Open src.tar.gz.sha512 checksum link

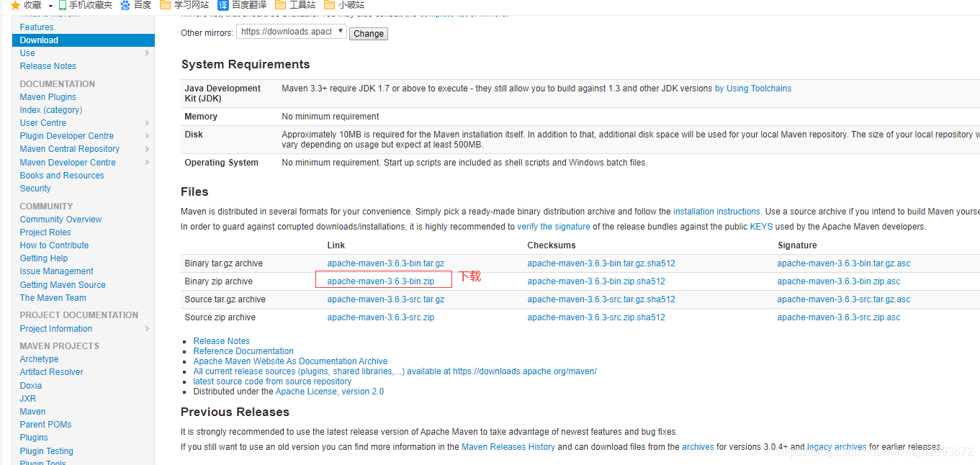click(x=601, y=299)
